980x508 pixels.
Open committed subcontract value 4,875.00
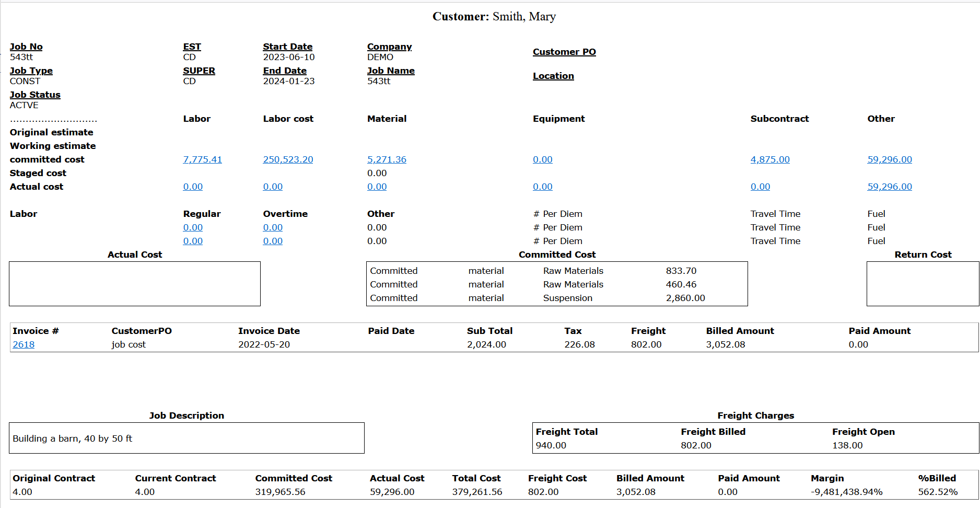click(769, 159)
